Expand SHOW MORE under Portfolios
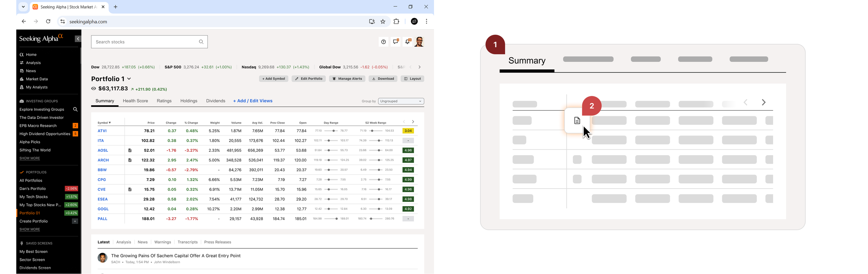Viewport: 868px width, 274px height. coord(30,229)
